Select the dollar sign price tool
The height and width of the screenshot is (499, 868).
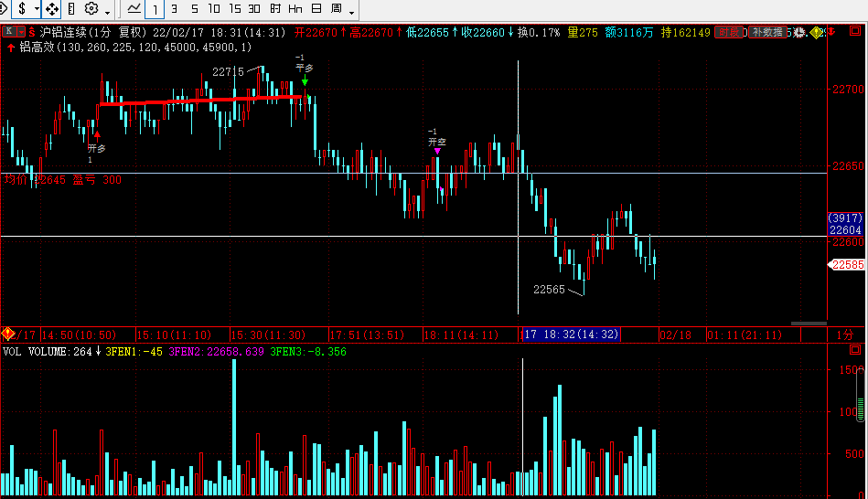22,8
